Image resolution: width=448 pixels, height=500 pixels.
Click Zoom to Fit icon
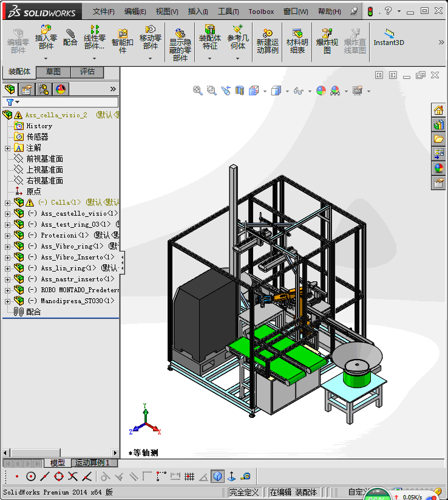197,91
